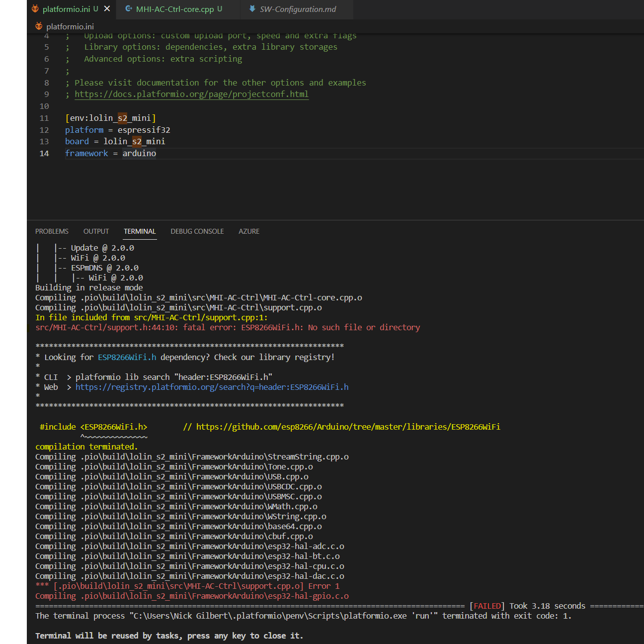Click 'In file included from src/MHI-AC-Ctrl/support.cpp:1:'
Image resolution: width=644 pixels, height=644 pixels.
click(152, 317)
